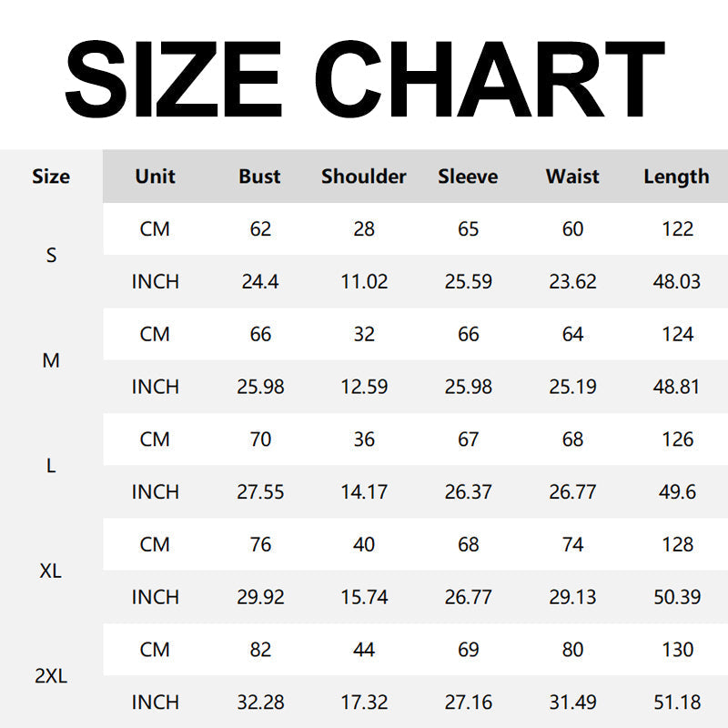Image resolution: width=728 pixels, height=728 pixels.
Task: Click the 12.59 inch shoulder value
Action: pos(364,387)
